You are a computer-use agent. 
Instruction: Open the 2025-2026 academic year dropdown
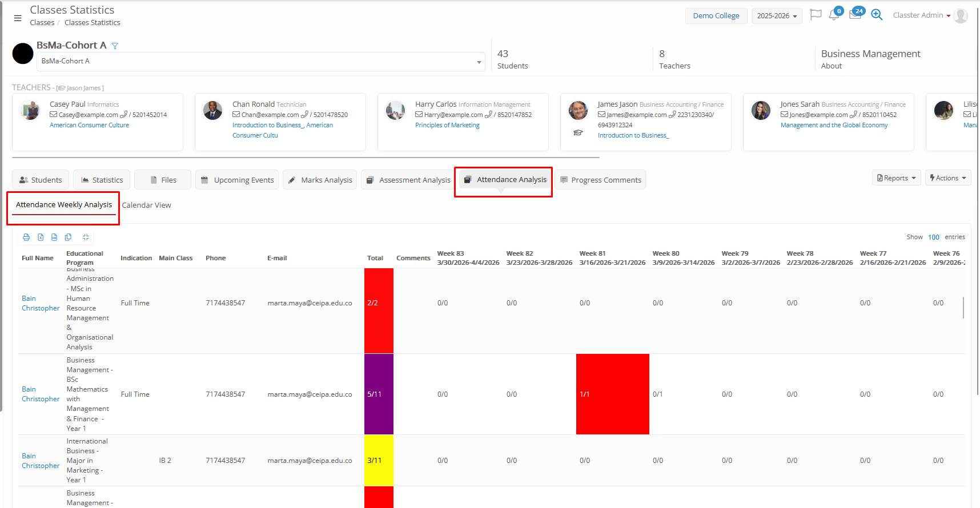(x=777, y=16)
